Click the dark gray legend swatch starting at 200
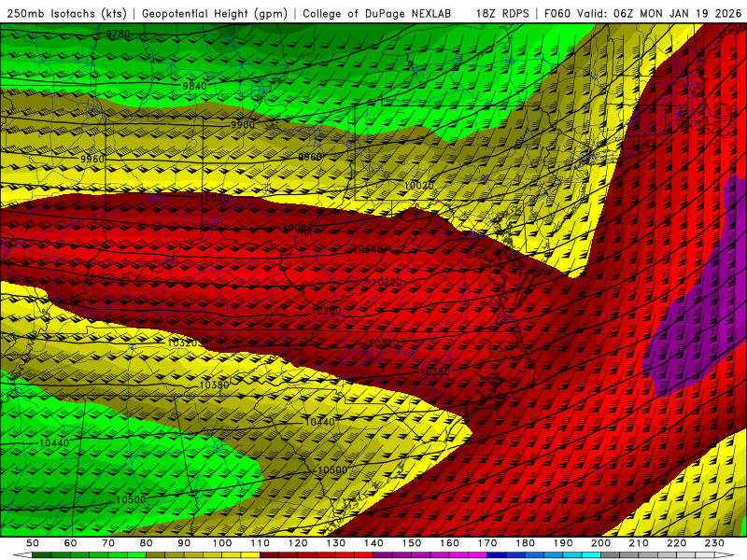747x560 pixels. click(x=611, y=555)
